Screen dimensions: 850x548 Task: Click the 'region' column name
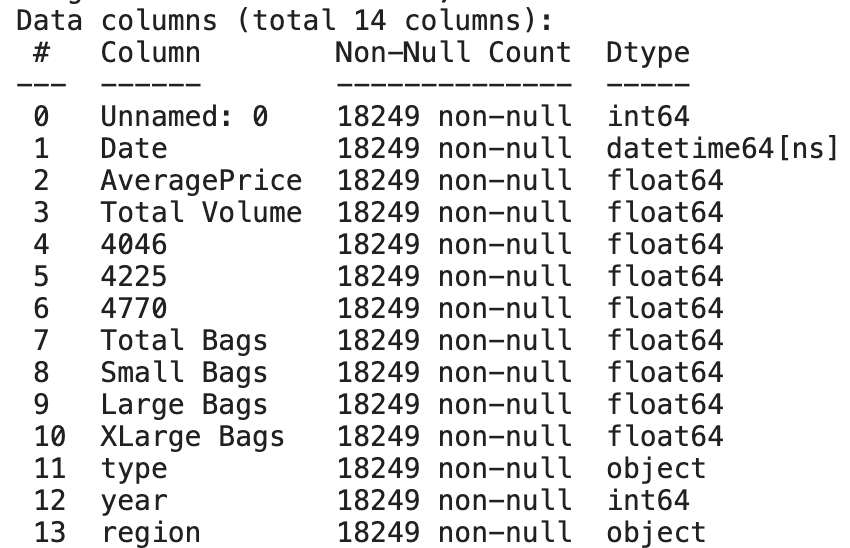(x=151, y=533)
